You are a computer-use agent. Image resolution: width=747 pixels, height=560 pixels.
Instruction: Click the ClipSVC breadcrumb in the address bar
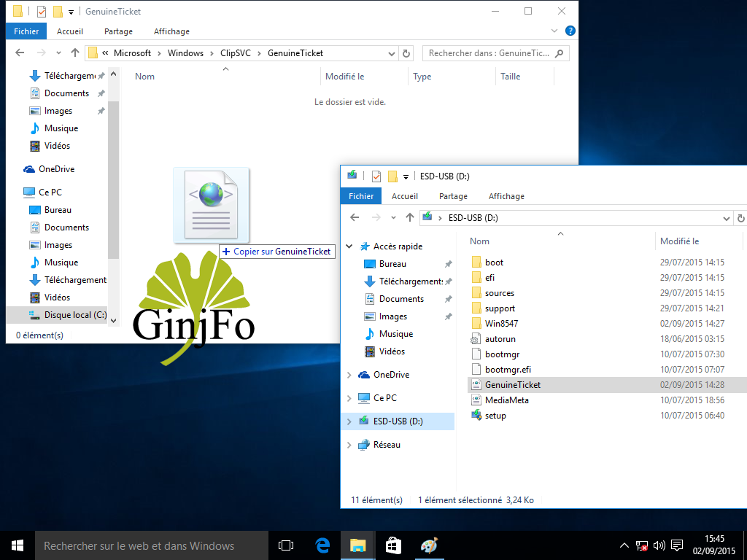click(236, 53)
